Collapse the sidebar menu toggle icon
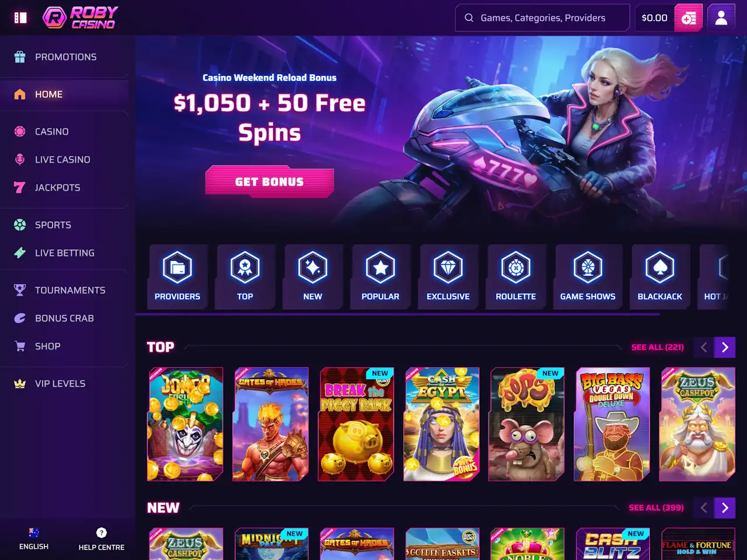Viewport: 747px width, 560px height. [x=20, y=17]
